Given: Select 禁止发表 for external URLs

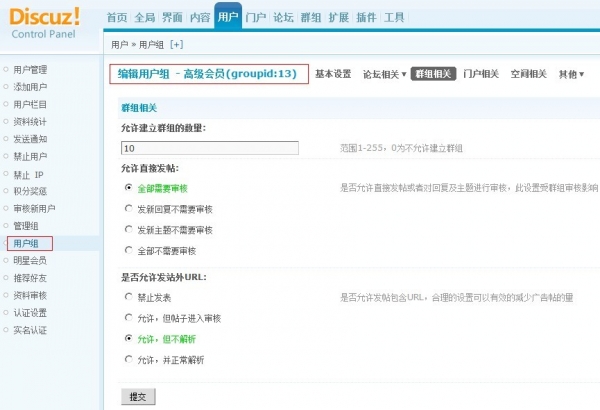Looking at the screenshot, I should click(128, 296).
